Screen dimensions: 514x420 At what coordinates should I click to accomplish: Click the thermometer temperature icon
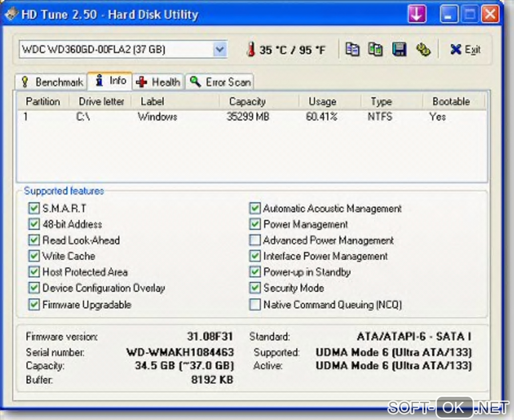click(x=250, y=49)
